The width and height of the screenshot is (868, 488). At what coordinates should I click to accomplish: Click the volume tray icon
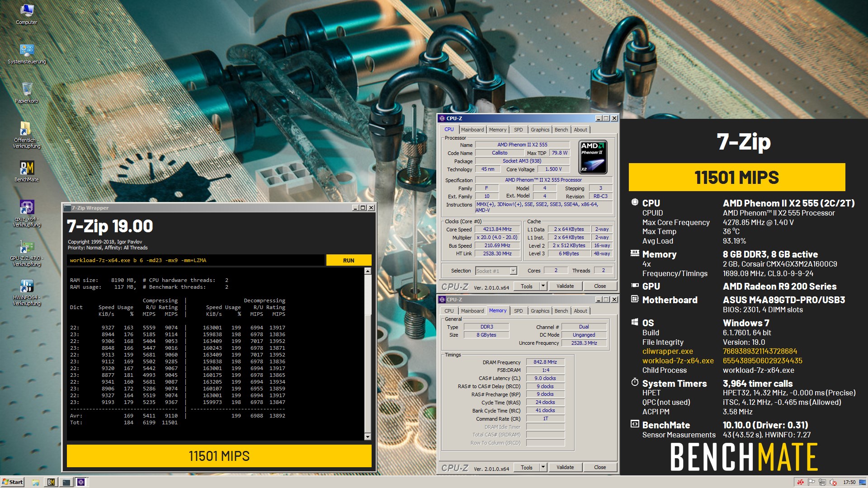(833, 482)
